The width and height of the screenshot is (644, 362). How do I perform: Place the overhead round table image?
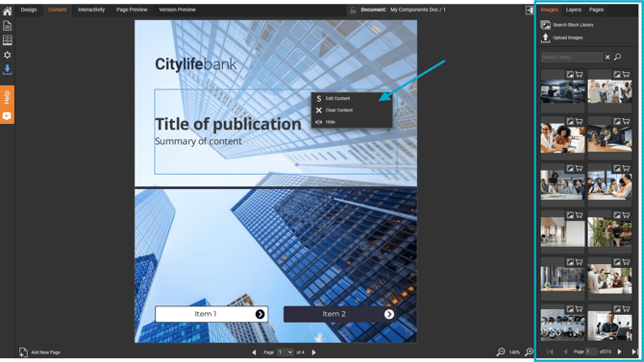[x=570, y=308]
